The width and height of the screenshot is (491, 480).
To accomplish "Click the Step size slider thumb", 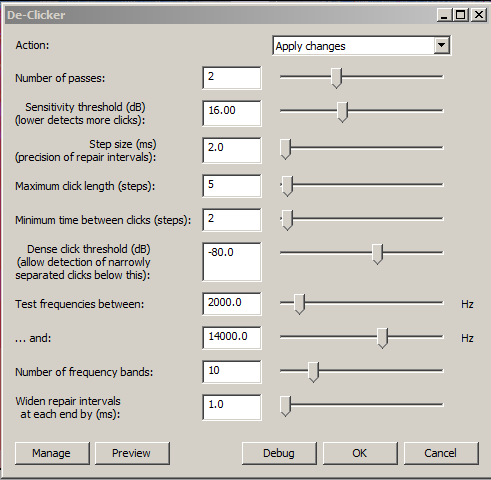I will [285, 149].
